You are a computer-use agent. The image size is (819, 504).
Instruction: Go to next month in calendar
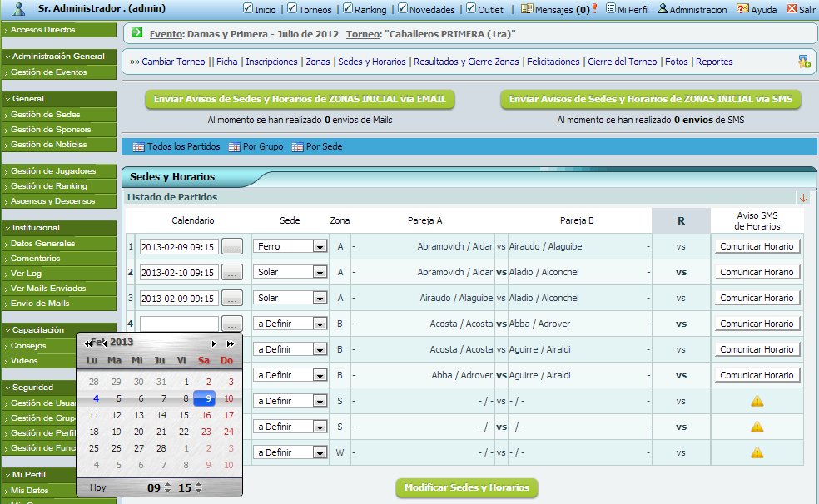tap(214, 343)
